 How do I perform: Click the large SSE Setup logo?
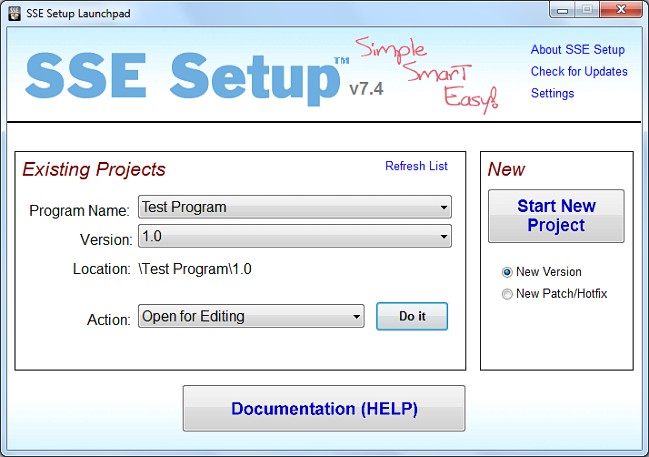182,77
